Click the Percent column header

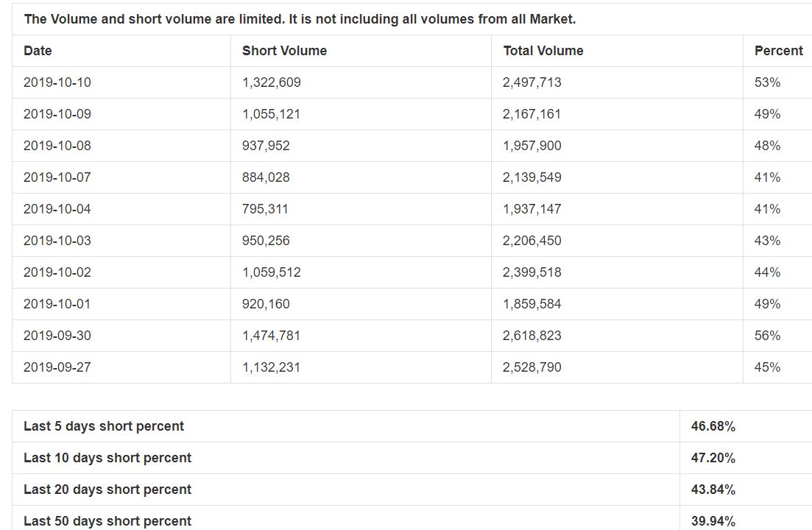tap(778, 51)
